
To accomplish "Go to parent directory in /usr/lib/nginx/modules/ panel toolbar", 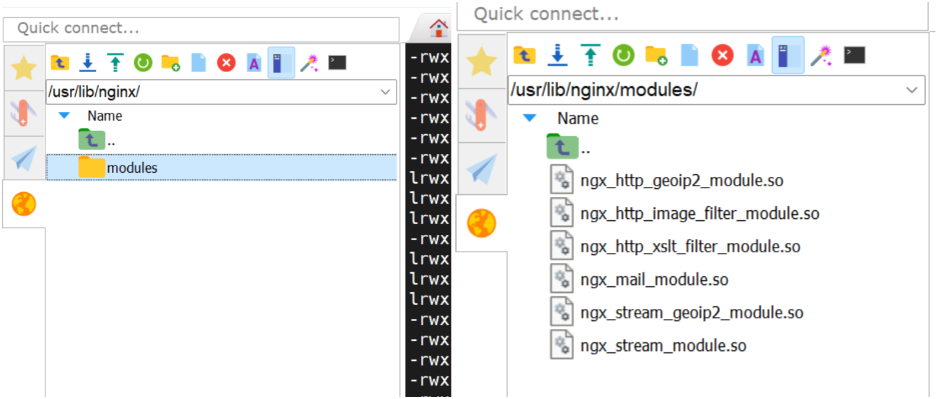I will coord(525,56).
